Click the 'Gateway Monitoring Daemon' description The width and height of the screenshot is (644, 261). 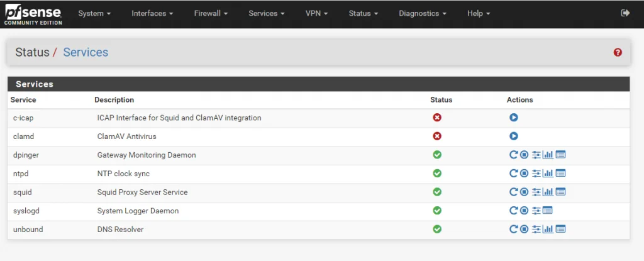[x=147, y=155]
